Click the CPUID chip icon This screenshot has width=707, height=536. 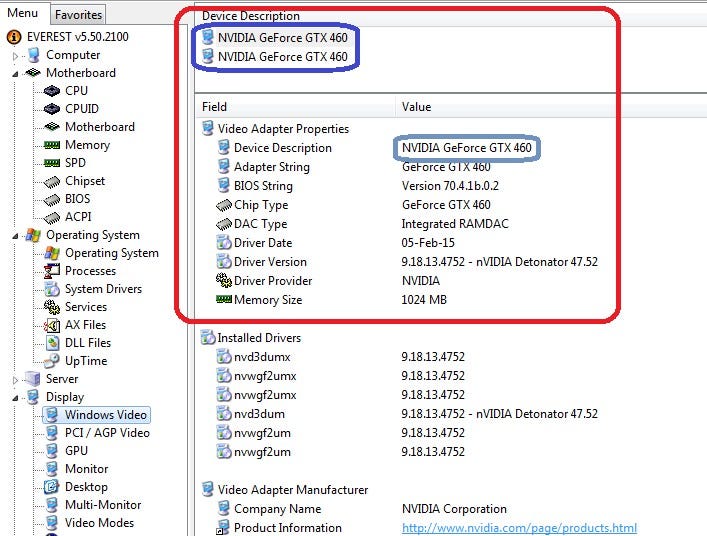point(52,109)
